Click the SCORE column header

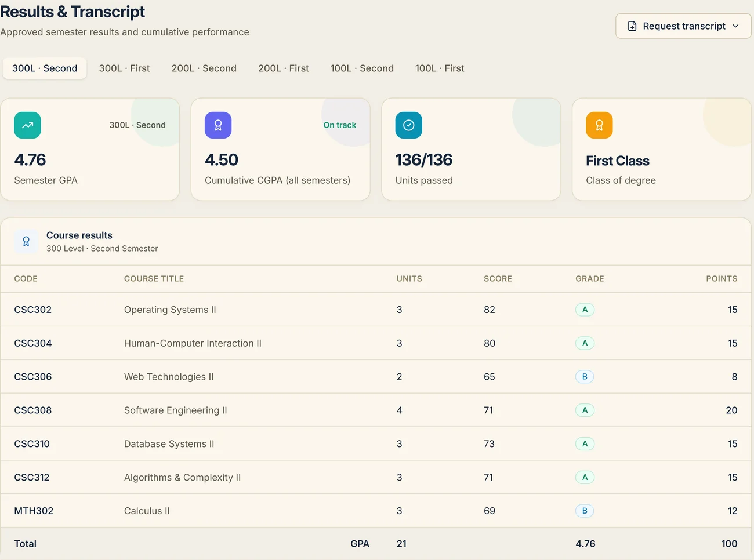(x=498, y=279)
